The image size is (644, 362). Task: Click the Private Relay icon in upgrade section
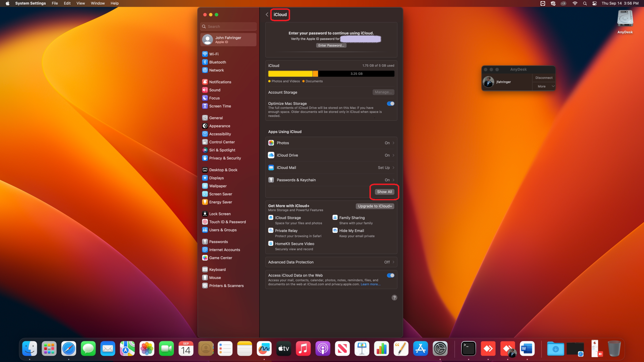point(271,230)
